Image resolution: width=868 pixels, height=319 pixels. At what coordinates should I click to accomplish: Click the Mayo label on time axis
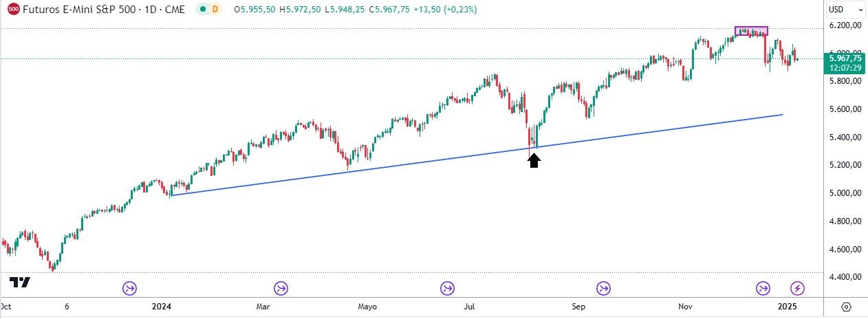pos(369,307)
